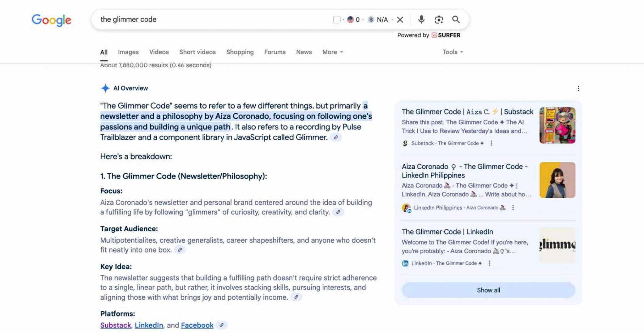The image size is (644, 333).
Task: Click the Aiza Coronado profile avatar icon
Action: (406, 208)
